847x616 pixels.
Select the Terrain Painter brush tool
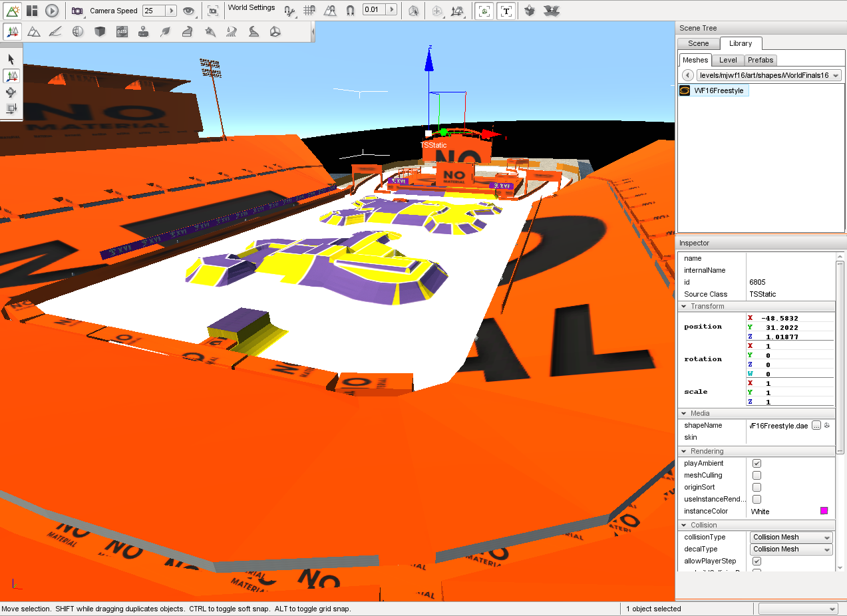coord(56,31)
